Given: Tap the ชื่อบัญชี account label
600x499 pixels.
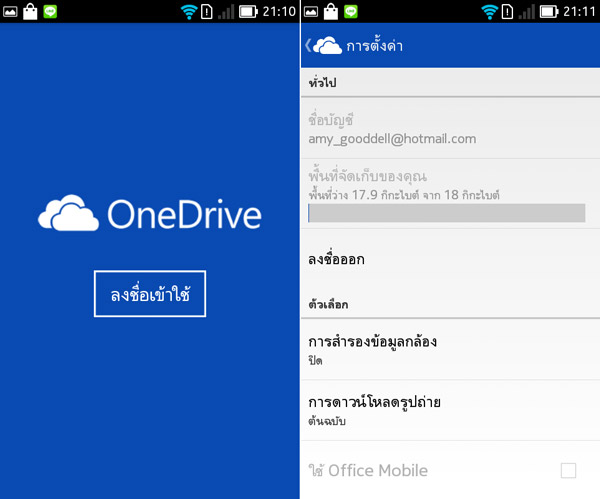Looking at the screenshot, I should tap(331, 120).
